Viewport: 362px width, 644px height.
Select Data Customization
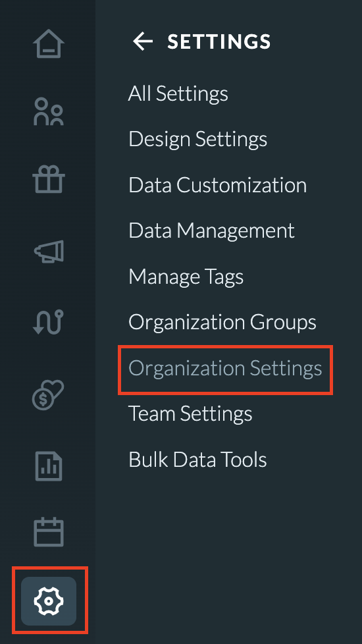(217, 185)
